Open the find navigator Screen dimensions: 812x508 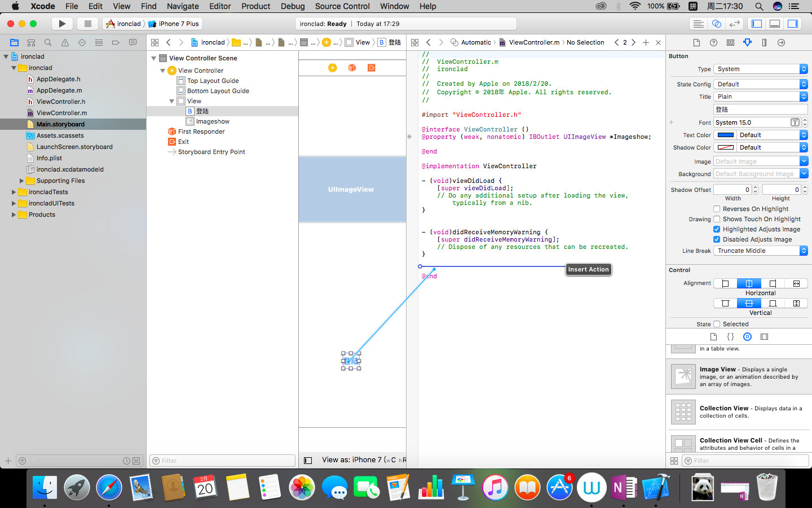tap(48, 42)
